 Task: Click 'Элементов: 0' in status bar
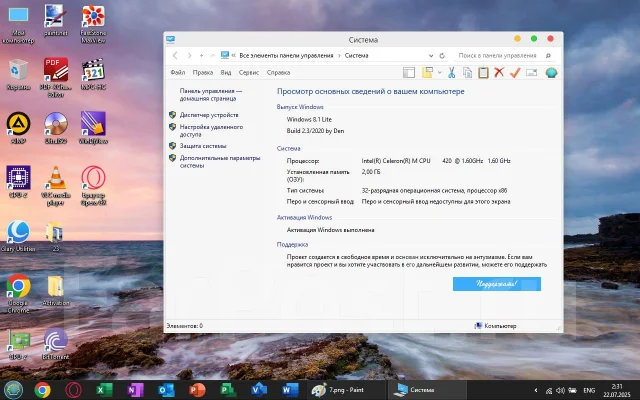[x=184, y=326]
